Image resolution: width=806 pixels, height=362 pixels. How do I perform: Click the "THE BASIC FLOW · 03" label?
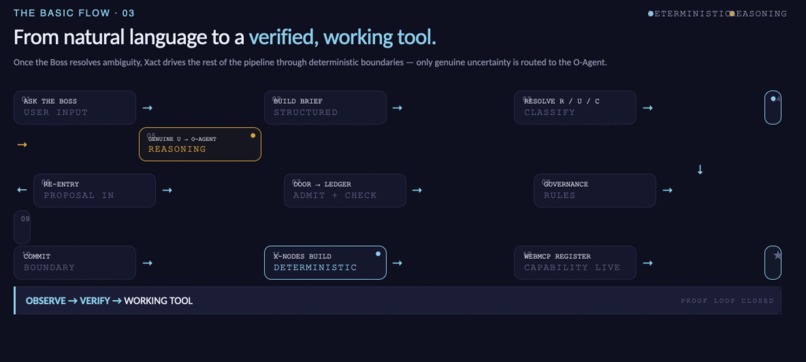pos(74,13)
